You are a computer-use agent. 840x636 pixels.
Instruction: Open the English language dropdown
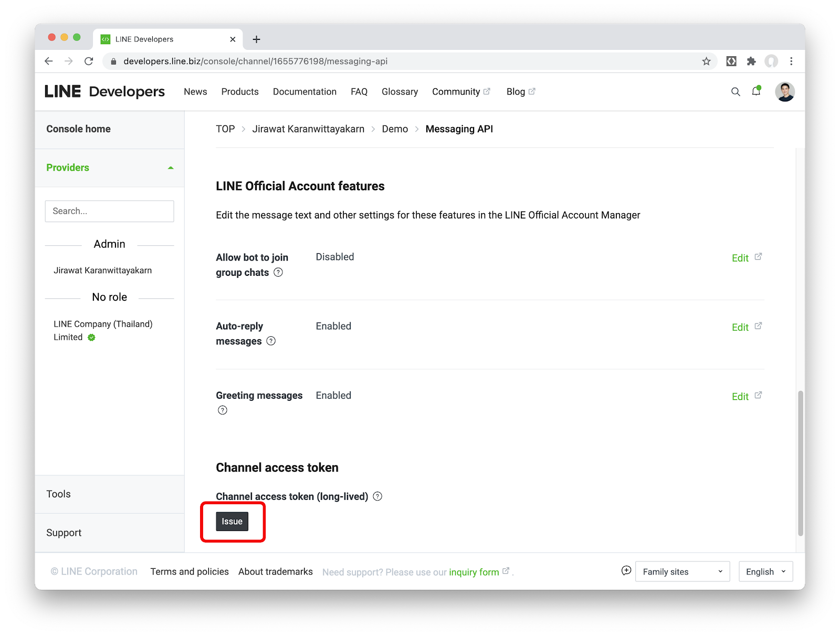click(765, 571)
